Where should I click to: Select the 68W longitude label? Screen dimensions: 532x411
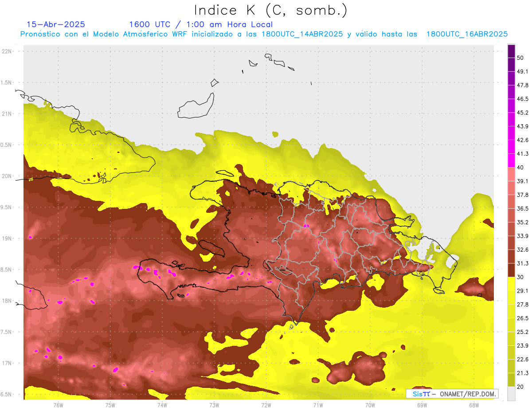tap(474, 405)
